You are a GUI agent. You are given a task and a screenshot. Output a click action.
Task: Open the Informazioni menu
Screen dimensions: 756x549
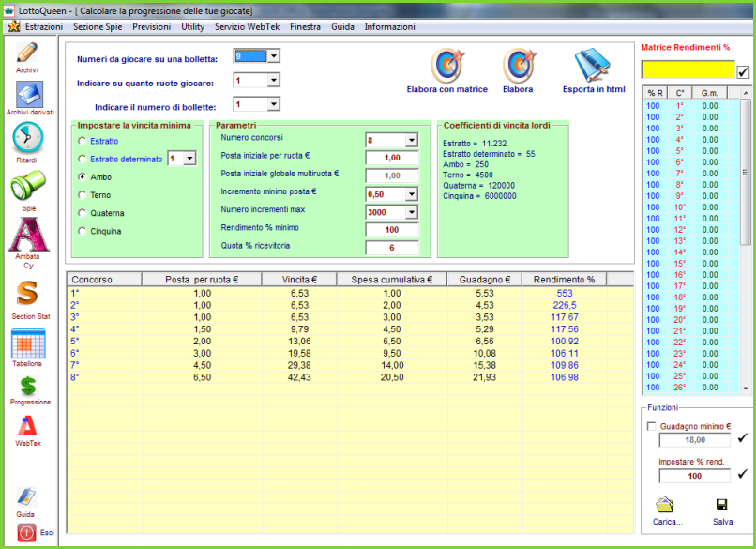[x=389, y=26]
